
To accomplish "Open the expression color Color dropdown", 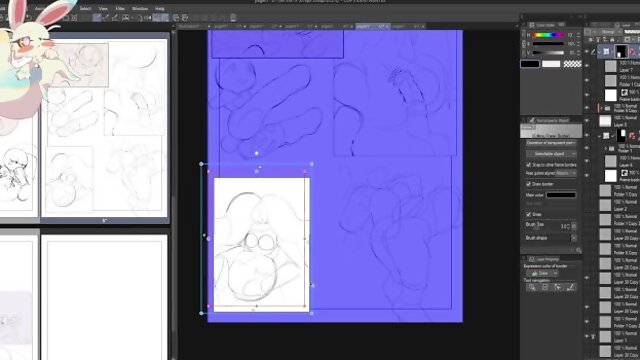I will click(x=542, y=273).
